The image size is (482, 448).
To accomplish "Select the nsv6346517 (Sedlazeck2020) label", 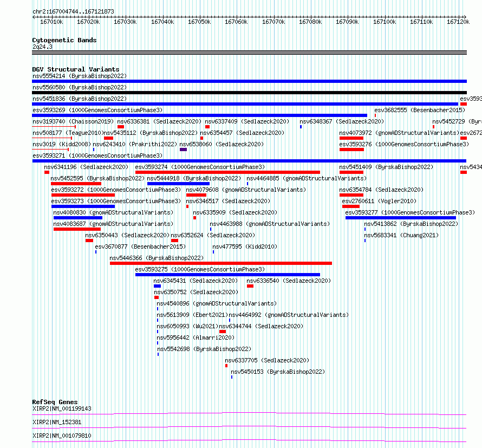I will pyautogui.click(x=228, y=201).
